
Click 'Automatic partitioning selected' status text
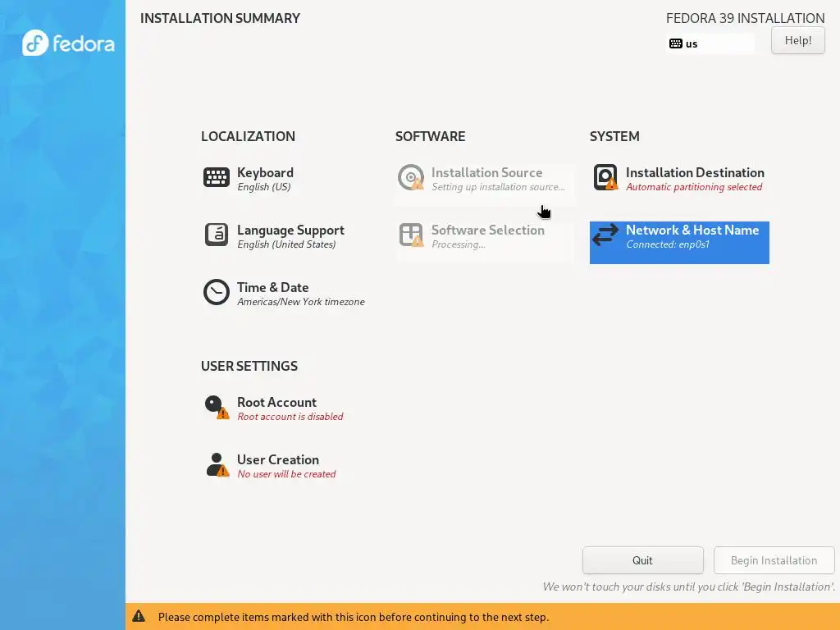point(694,187)
